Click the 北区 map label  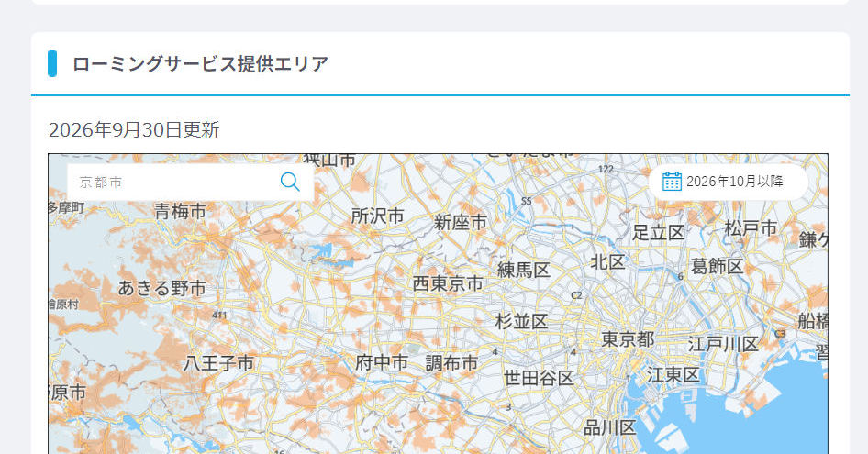click(x=607, y=262)
